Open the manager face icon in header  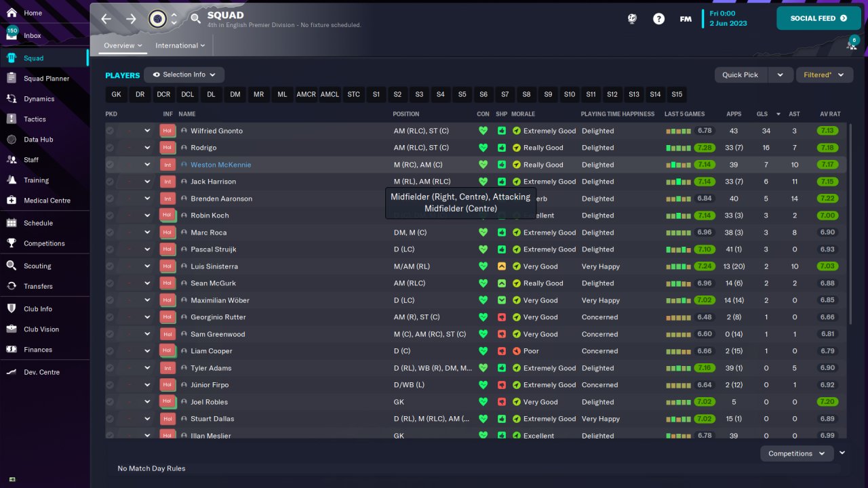click(x=632, y=19)
